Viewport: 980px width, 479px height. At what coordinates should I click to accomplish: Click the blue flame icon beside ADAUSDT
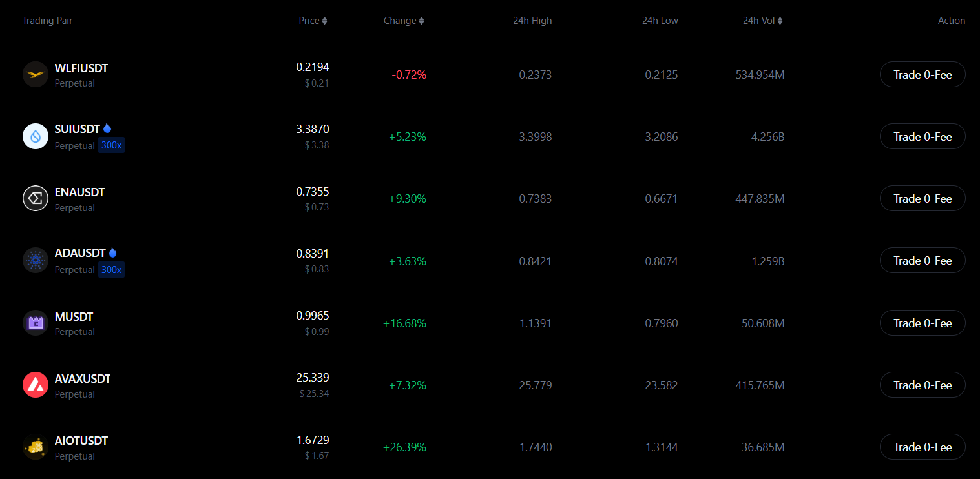tap(112, 252)
